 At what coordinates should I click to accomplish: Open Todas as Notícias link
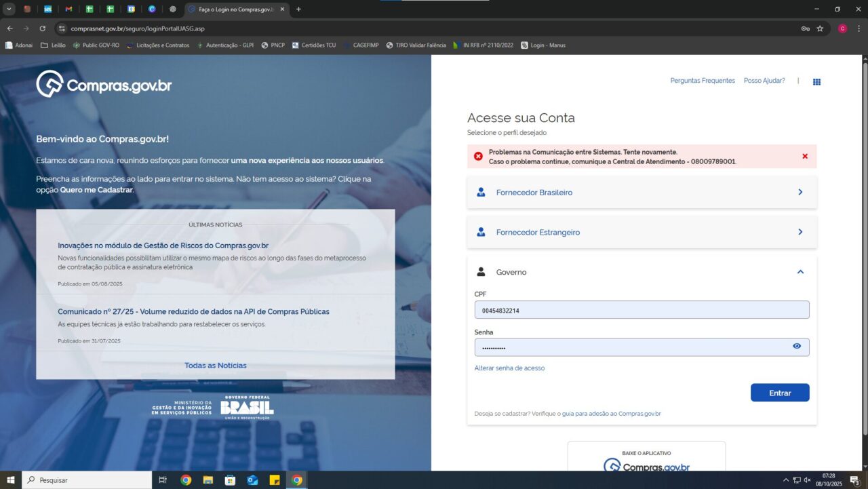pyautogui.click(x=216, y=366)
